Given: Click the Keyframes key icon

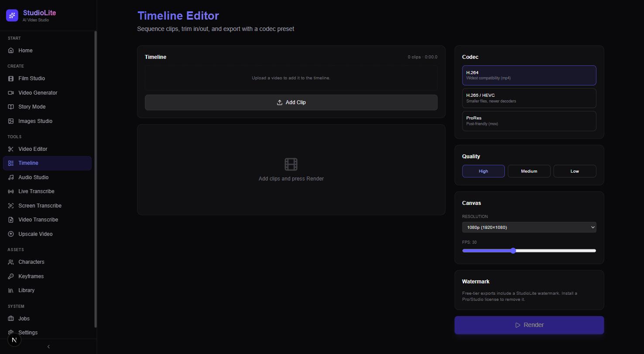Looking at the screenshot, I should pos(11,276).
